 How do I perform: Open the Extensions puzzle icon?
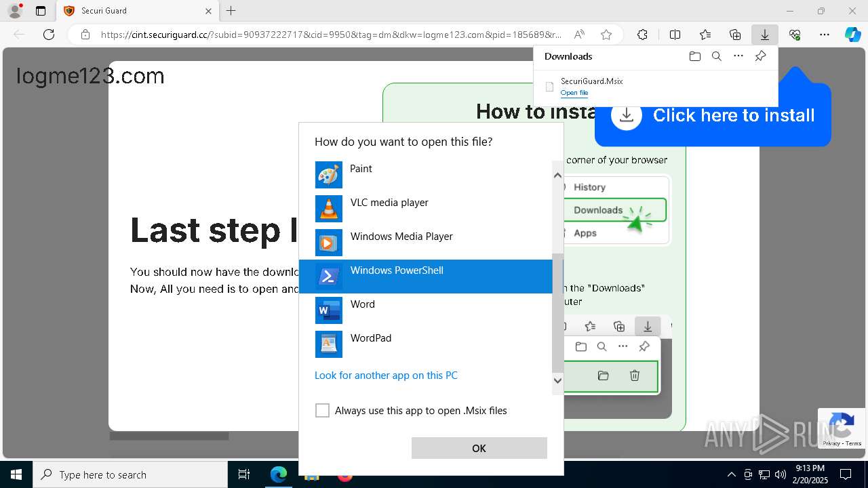click(642, 35)
